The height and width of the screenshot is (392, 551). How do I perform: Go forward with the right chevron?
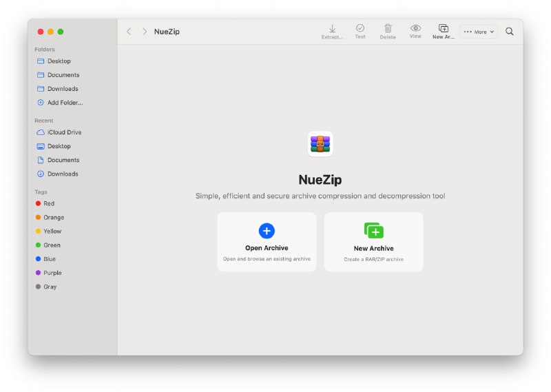pyautogui.click(x=145, y=31)
